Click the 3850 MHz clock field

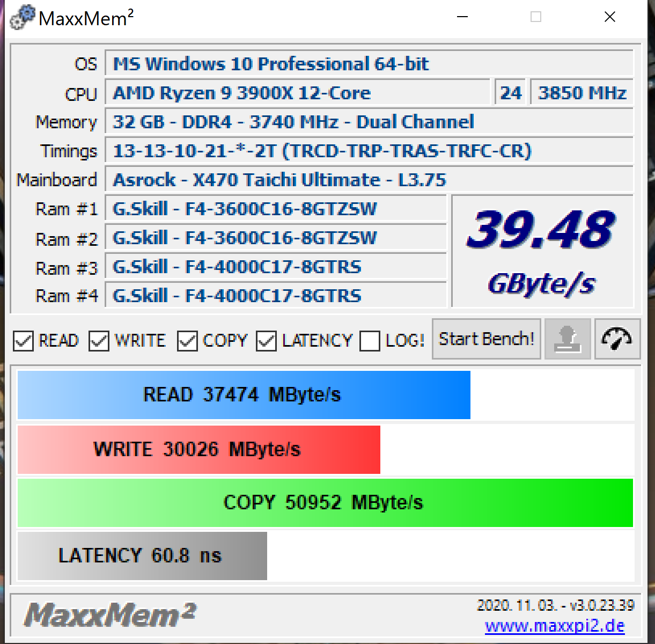click(582, 93)
